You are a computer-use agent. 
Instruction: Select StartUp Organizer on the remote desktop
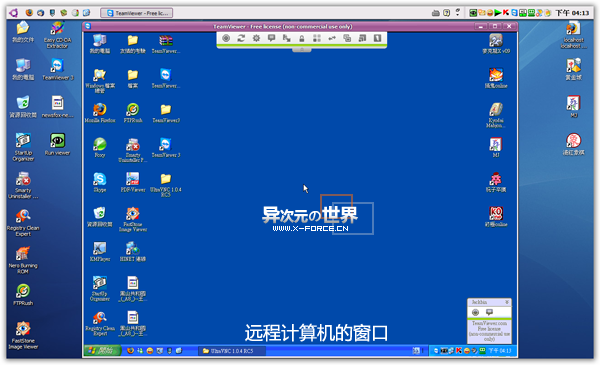click(x=99, y=289)
